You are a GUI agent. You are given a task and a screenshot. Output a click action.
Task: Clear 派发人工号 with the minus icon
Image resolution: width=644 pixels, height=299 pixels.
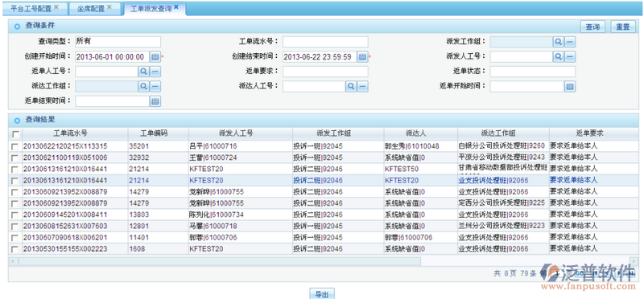pyautogui.click(x=569, y=56)
